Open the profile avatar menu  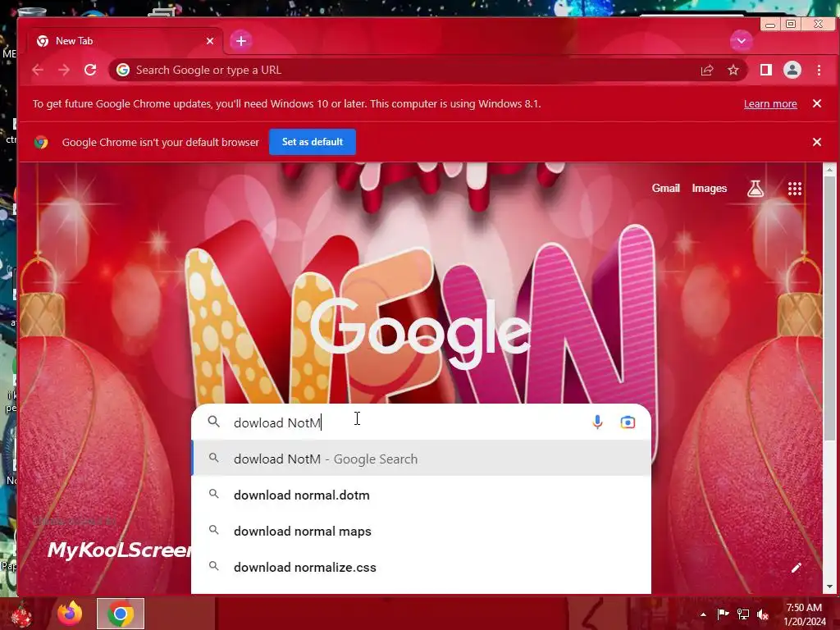point(792,70)
